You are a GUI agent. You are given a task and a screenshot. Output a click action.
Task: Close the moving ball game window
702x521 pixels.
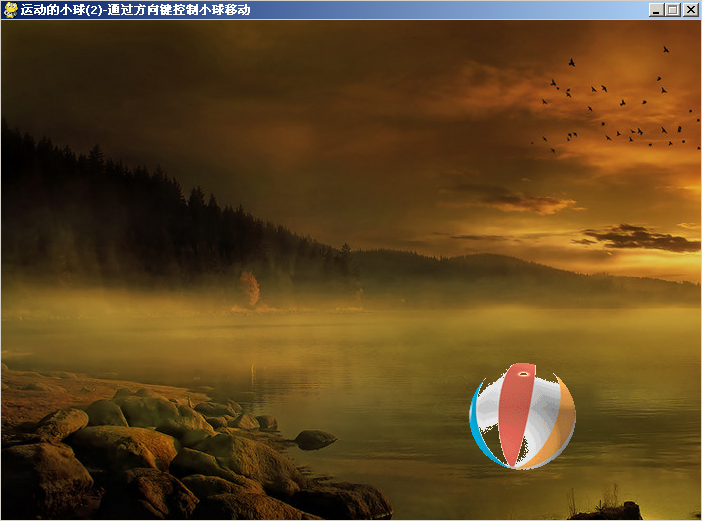[x=689, y=10]
